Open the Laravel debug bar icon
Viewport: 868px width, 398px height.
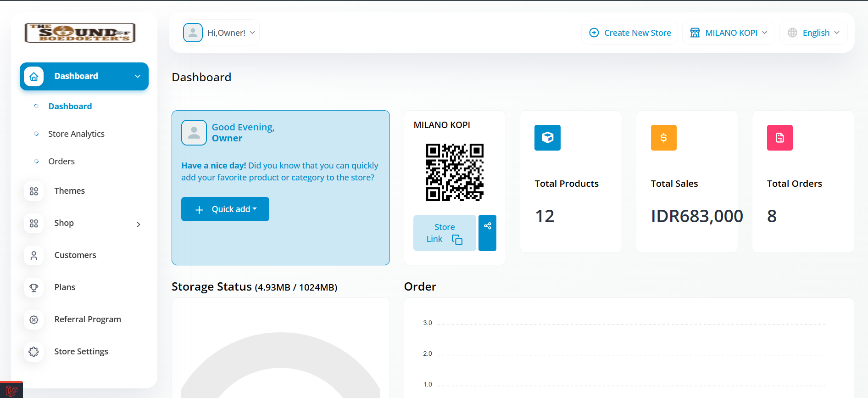point(11,390)
